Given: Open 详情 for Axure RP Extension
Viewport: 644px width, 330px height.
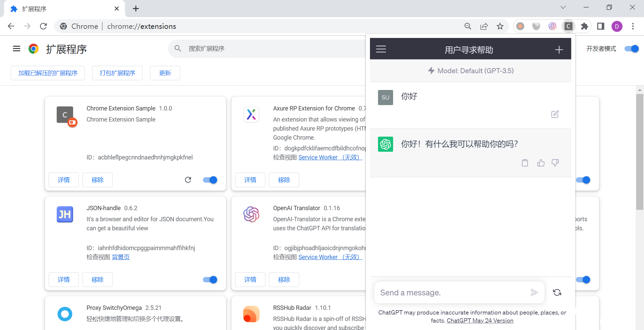Looking at the screenshot, I should pos(250,180).
